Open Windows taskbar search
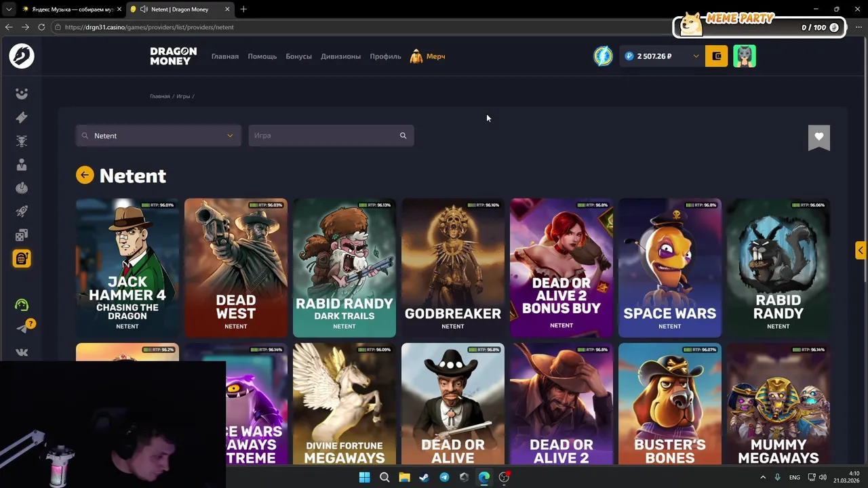868x488 pixels. [384, 477]
